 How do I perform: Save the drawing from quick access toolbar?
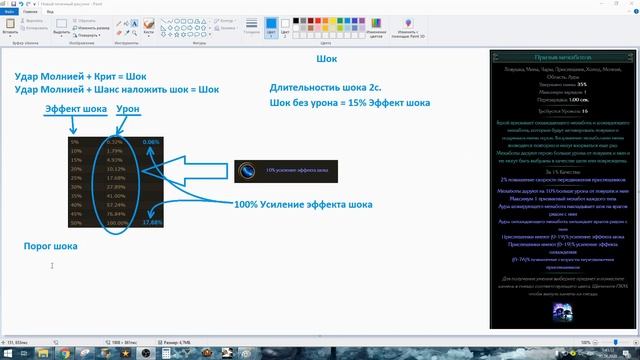[x=13, y=4]
